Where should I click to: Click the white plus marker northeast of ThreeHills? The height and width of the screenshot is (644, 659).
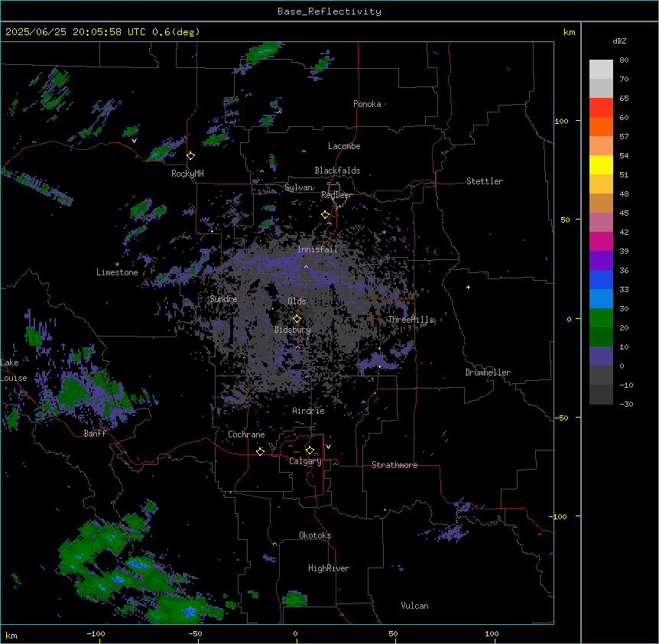coord(468,287)
